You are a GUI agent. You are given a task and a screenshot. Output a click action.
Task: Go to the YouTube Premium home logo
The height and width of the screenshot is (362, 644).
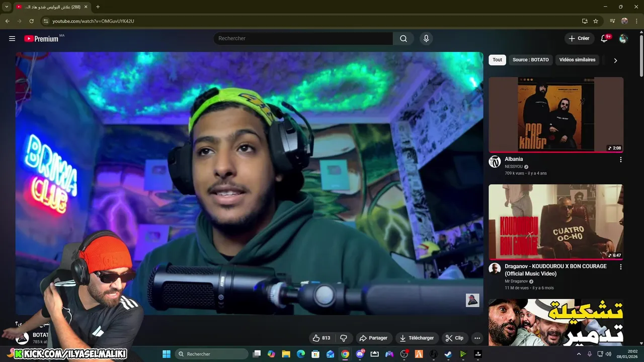[x=41, y=39]
